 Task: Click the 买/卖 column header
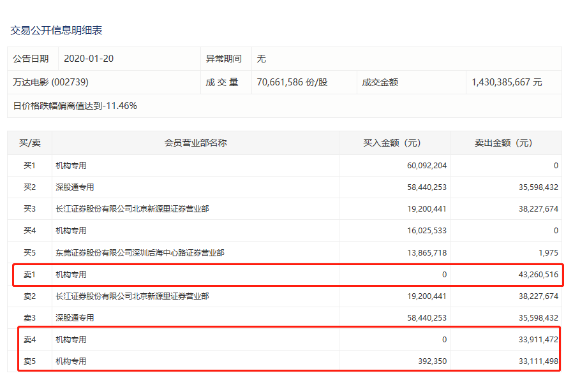(29, 143)
